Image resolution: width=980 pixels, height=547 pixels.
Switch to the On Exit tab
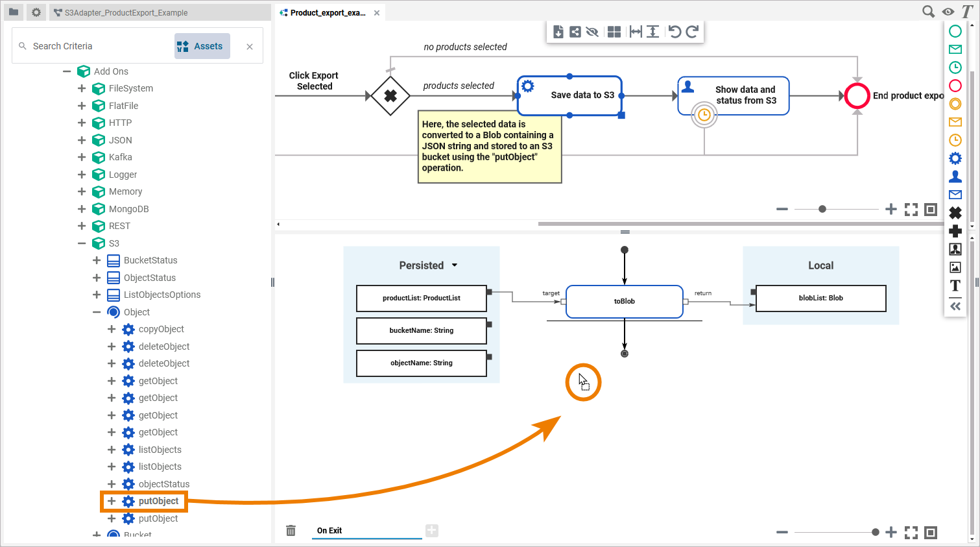(x=329, y=531)
